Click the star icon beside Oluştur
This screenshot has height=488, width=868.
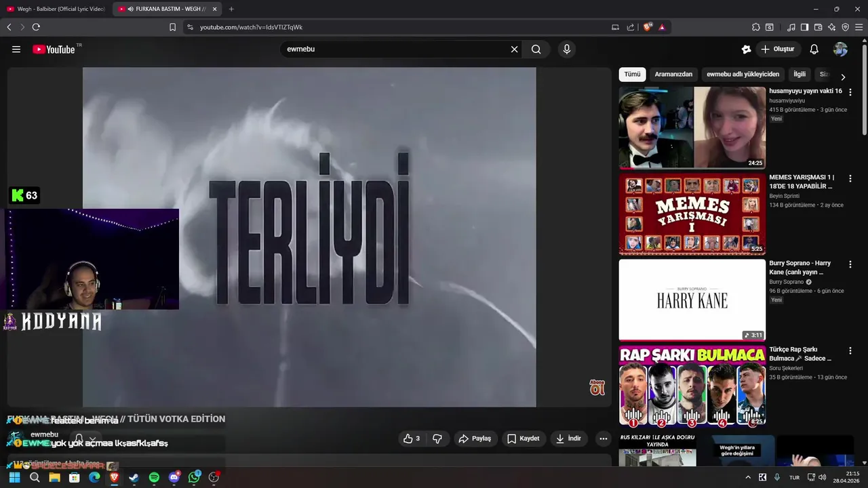[747, 49]
